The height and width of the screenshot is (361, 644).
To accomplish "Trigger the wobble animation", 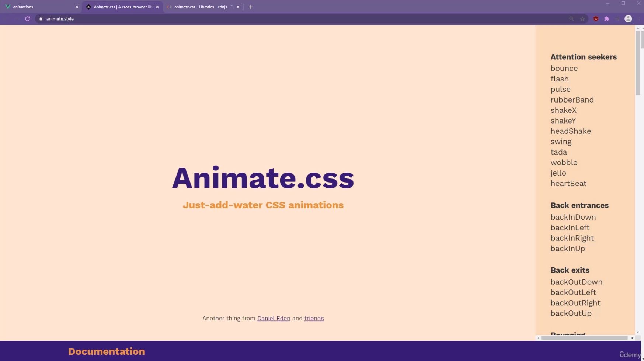I will coord(564,162).
